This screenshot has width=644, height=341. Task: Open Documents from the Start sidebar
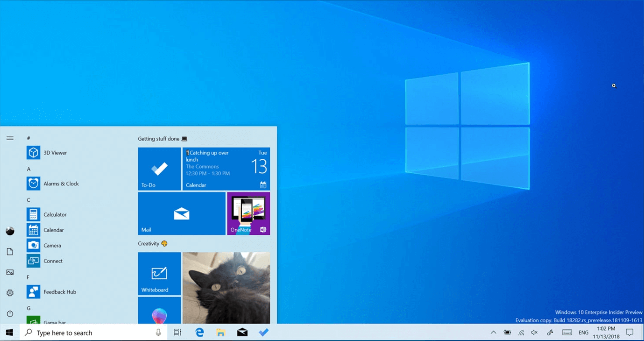click(x=10, y=252)
